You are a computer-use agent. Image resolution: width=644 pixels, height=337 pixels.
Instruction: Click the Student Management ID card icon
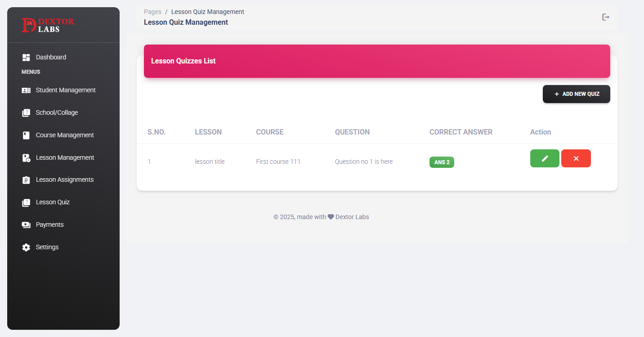coord(26,90)
